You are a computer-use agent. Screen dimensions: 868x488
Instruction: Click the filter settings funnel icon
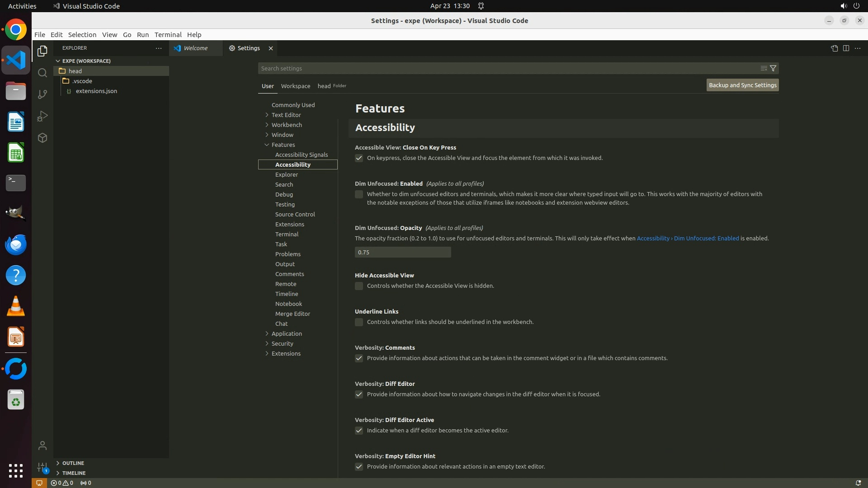coord(773,68)
